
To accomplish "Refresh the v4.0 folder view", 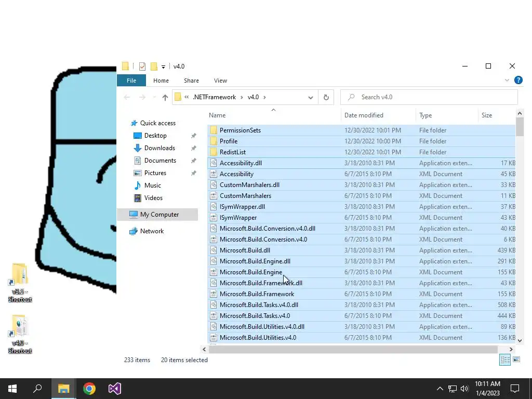I will pos(326,97).
